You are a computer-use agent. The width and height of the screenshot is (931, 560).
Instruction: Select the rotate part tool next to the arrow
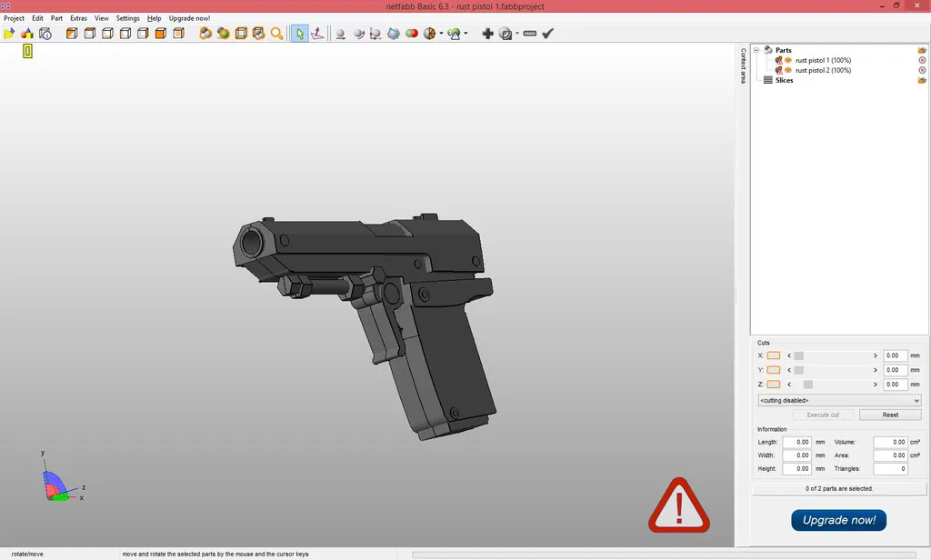pos(318,33)
